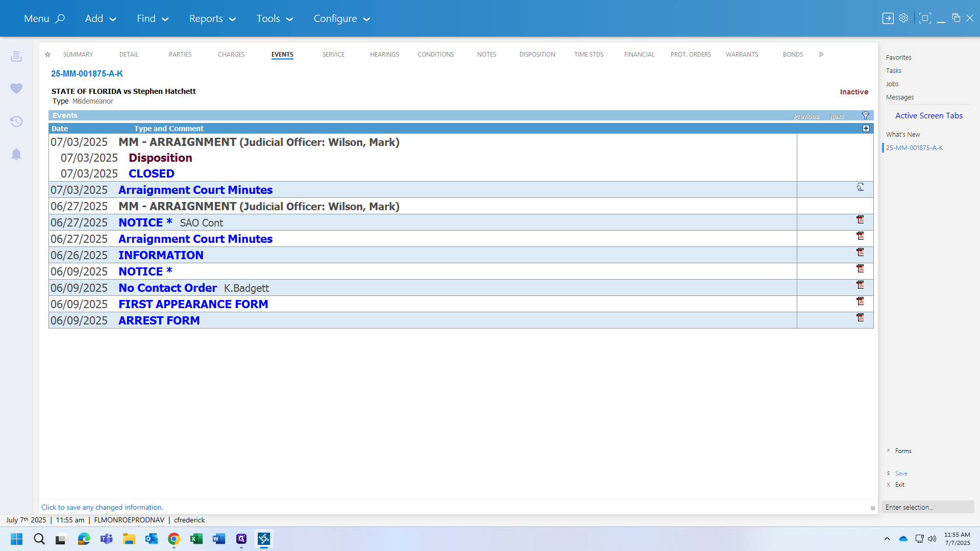Open the events filter funnel icon

[866, 116]
